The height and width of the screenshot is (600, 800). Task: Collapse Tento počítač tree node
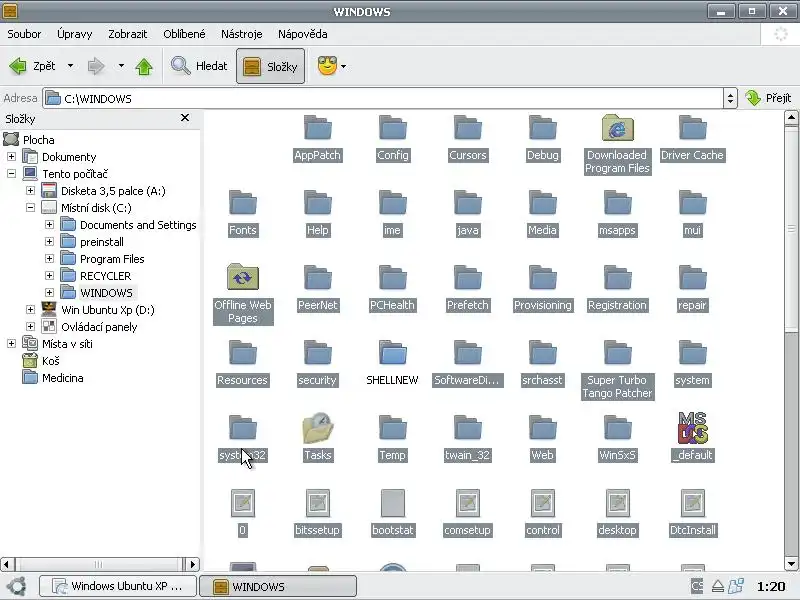pyautogui.click(x=11, y=173)
